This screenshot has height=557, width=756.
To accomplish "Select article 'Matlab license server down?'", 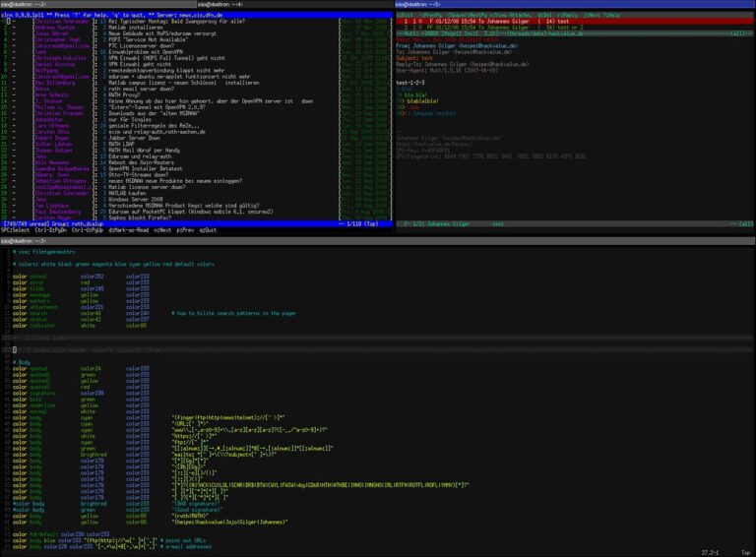I will (x=147, y=187).
